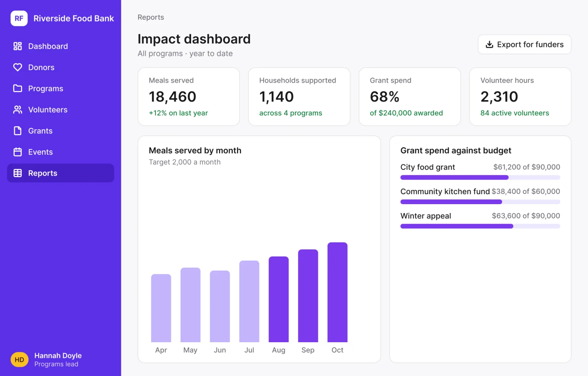Click '$38,400 of $60,000' amount
Screen dimensions: 588x376
tap(526, 191)
